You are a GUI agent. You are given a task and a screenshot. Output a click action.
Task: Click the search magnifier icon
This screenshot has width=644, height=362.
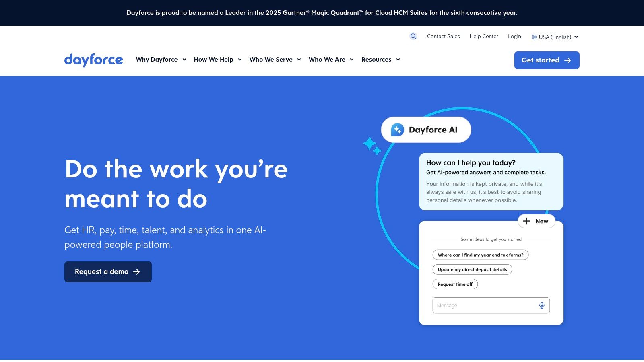(413, 36)
